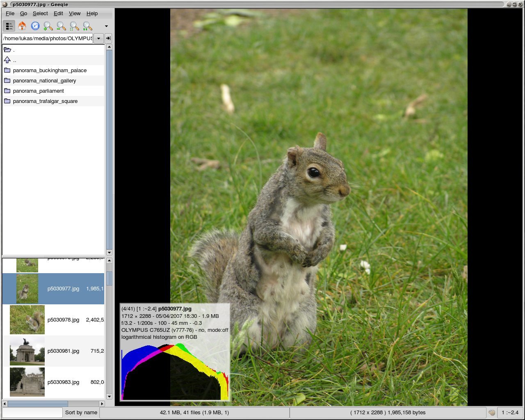The width and height of the screenshot is (525, 420).
Task: Click the panorama_parliament folder icon
Action: (x=7, y=91)
